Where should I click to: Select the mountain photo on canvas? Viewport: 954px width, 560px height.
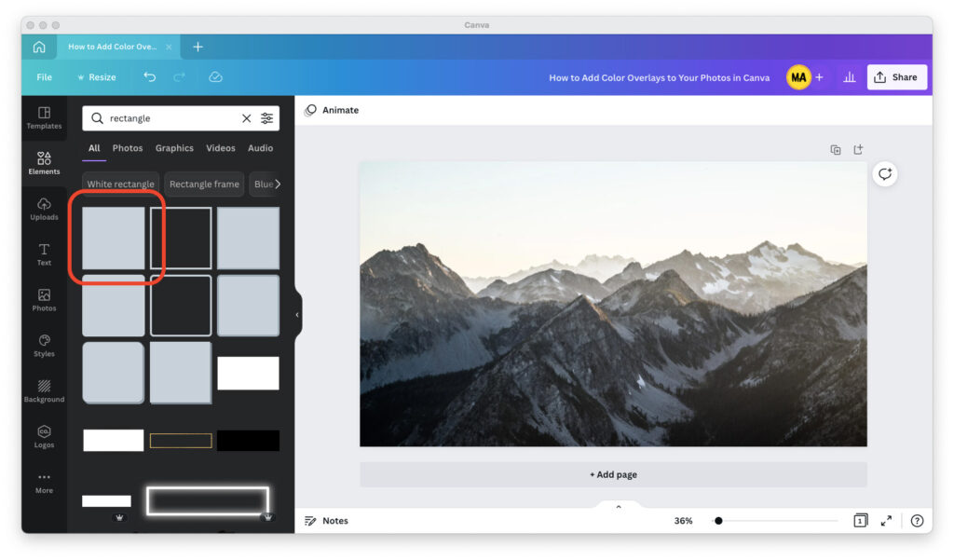[613, 305]
